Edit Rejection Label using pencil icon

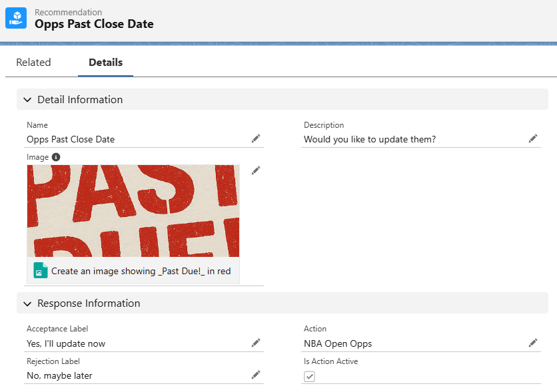pos(256,375)
